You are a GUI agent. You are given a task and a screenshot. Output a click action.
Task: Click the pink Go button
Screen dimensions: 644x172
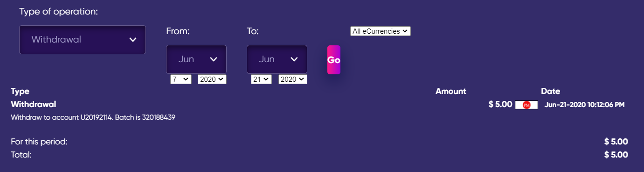pyautogui.click(x=334, y=60)
